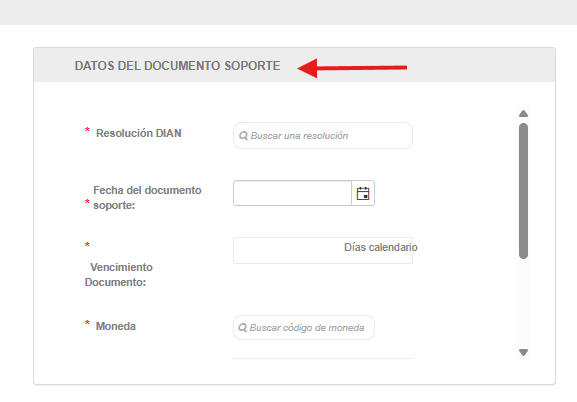Click the scrollbar up arrow
577x402 pixels.
click(x=523, y=114)
